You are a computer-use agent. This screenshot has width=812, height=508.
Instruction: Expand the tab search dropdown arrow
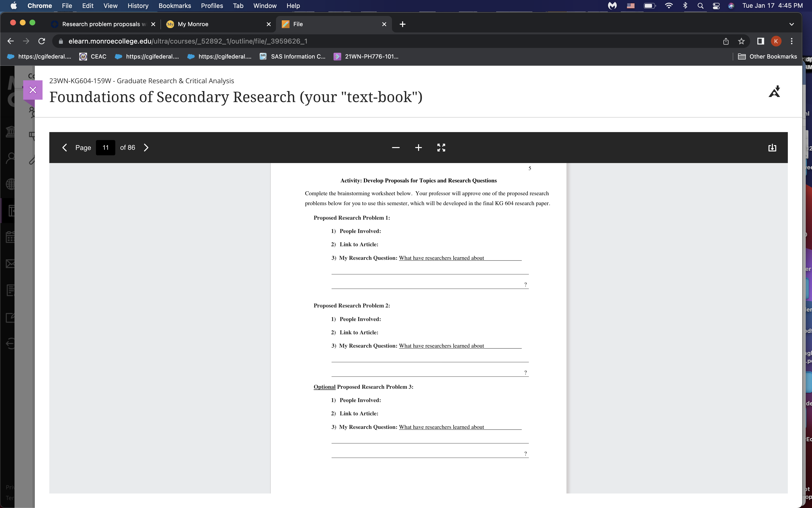pyautogui.click(x=791, y=24)
